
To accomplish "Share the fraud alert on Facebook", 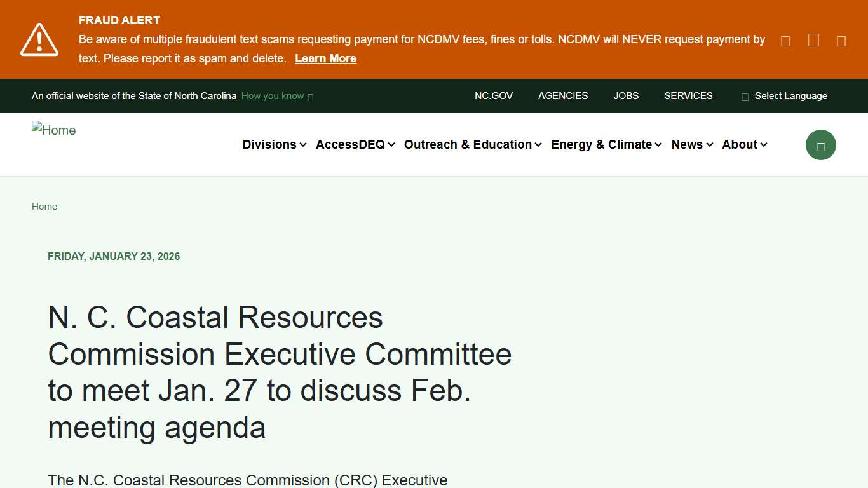I will click(x=785, y=39).
